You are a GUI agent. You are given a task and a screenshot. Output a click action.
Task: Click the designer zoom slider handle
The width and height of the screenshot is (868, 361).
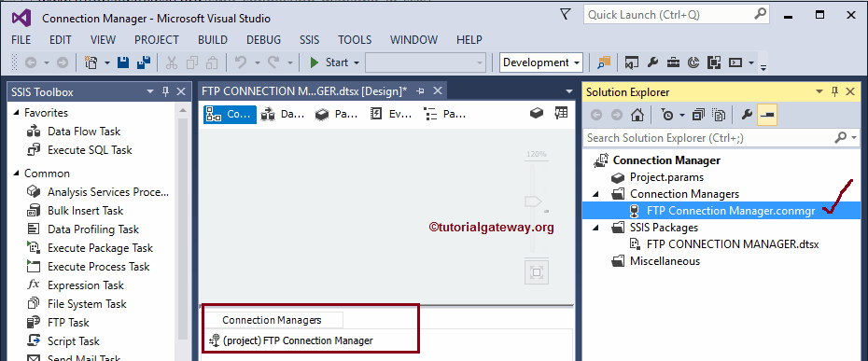point(533,201)
